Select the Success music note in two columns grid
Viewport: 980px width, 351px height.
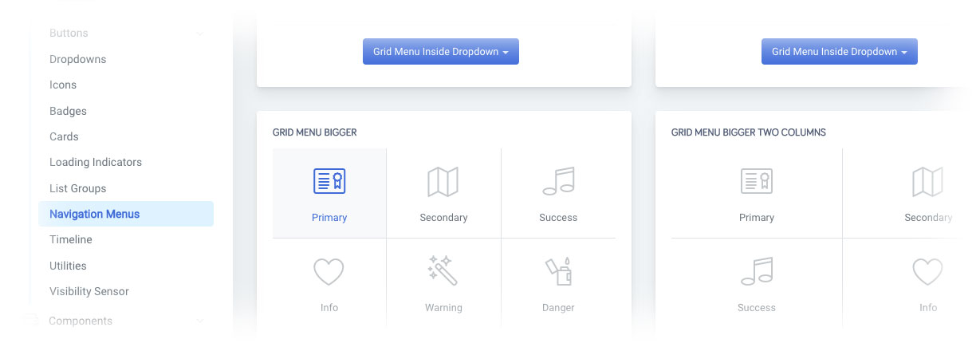(757, 272)
